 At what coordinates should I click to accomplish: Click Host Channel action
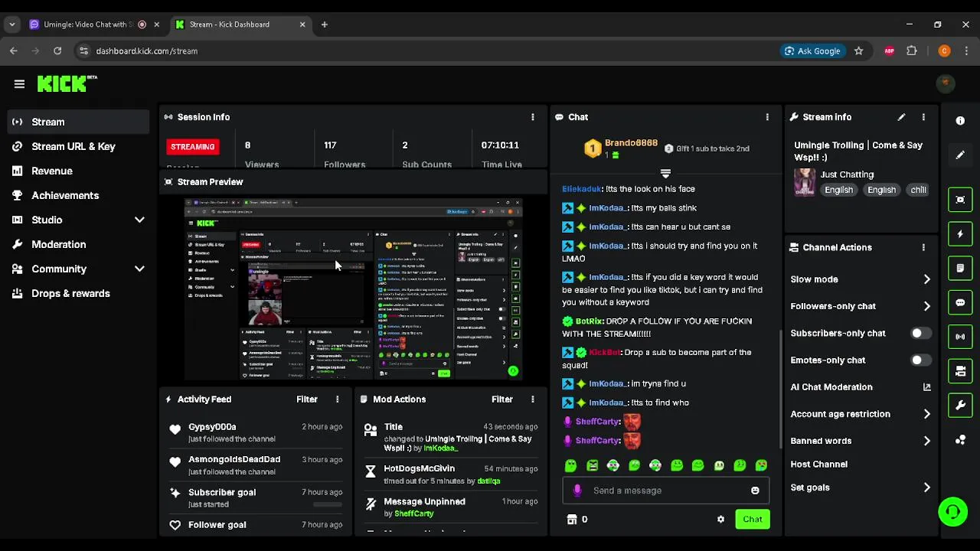tap(819, 465)
